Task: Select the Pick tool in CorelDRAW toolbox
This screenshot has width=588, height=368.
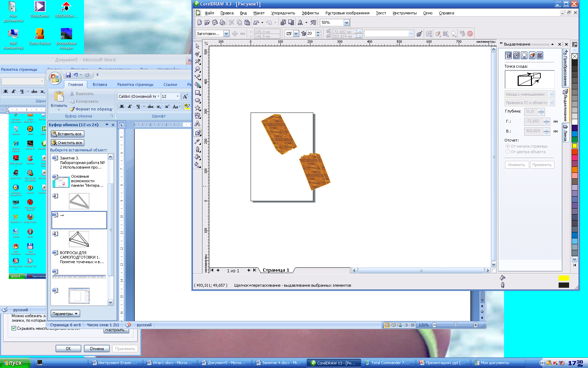Action: [198, 46]
